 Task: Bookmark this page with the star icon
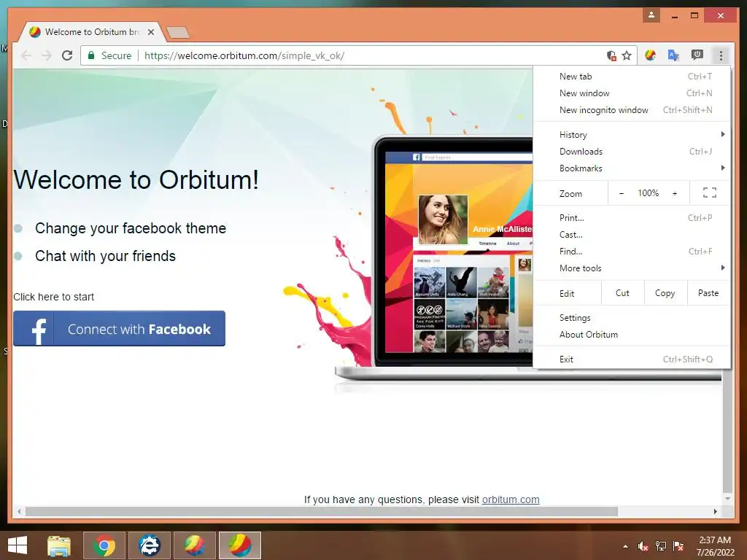[x=627, y=55]
